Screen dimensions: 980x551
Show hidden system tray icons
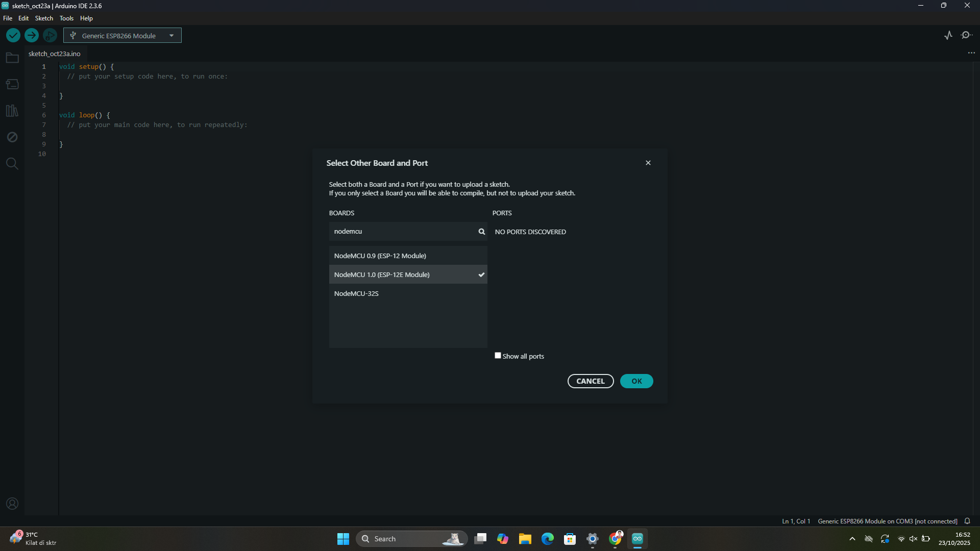[852, 539]
